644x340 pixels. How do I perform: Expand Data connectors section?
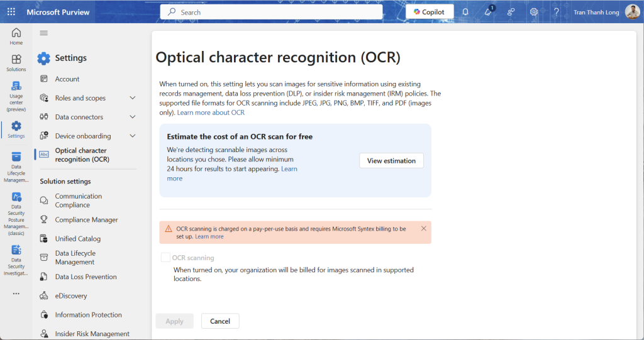click(x=133, y=117)
